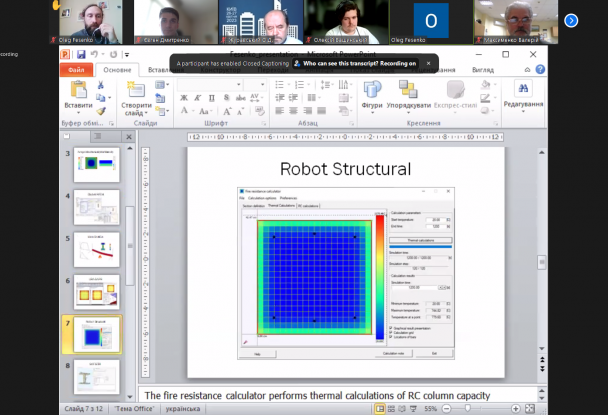The image size is (608, 415).
Task: Click the Save icon in quick access toolbar
Action: point(79,54)
